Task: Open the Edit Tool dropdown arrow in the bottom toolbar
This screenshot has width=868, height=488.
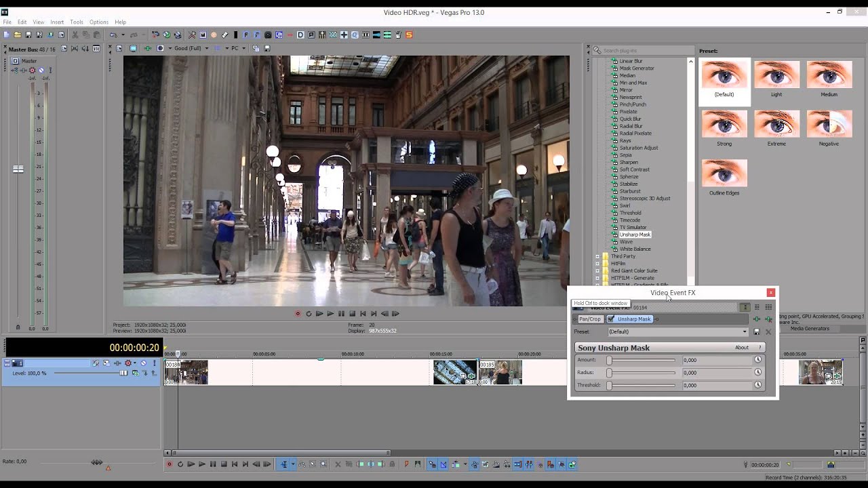Action: point(293,464)
